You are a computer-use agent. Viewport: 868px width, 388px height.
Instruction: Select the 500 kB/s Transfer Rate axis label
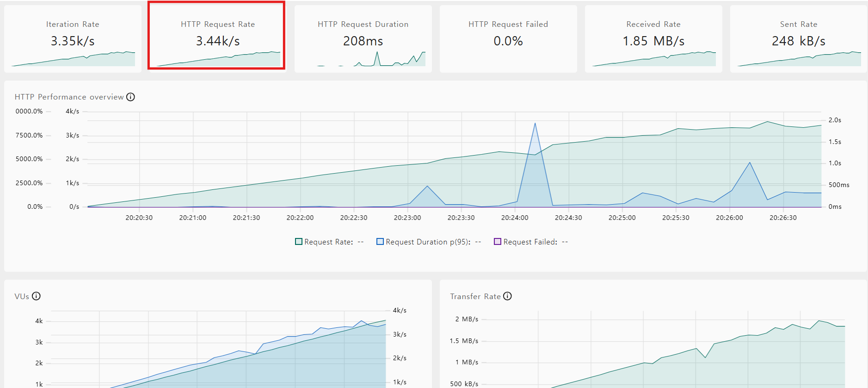point(464,384)
